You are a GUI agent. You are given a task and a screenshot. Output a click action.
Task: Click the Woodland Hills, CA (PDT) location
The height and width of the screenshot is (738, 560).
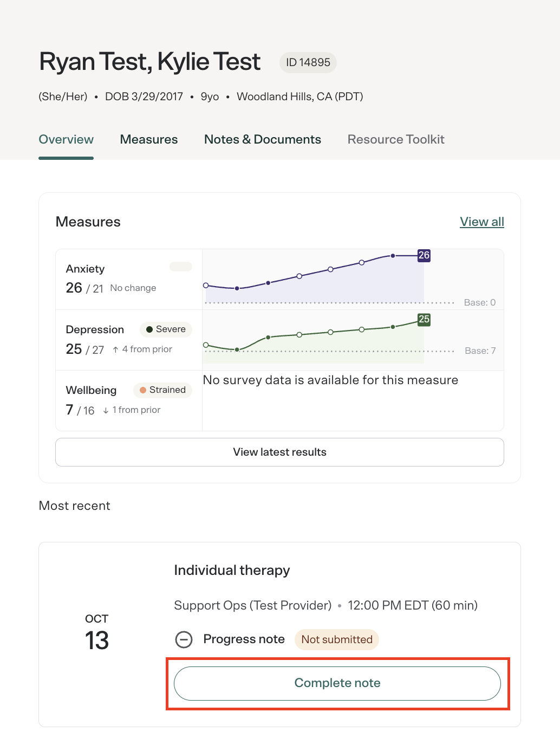click(x=300, y=96)
